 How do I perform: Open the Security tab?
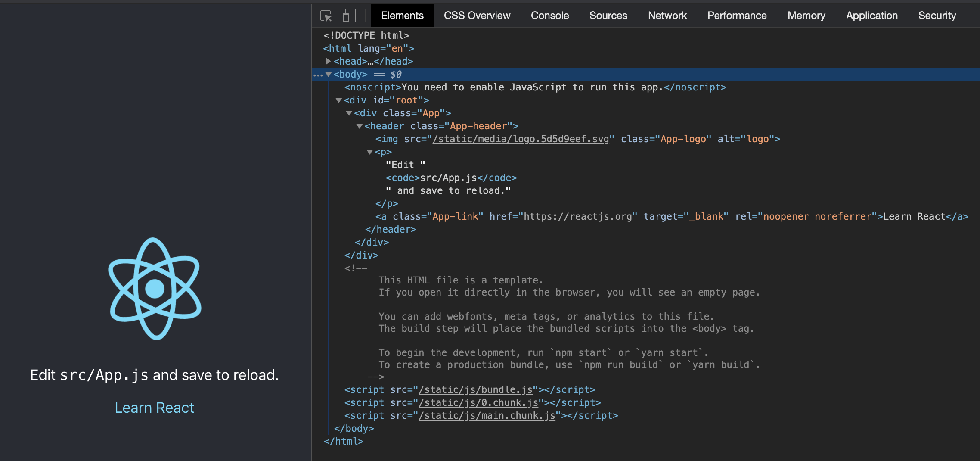pyautogui.click(x=937, y=16)
